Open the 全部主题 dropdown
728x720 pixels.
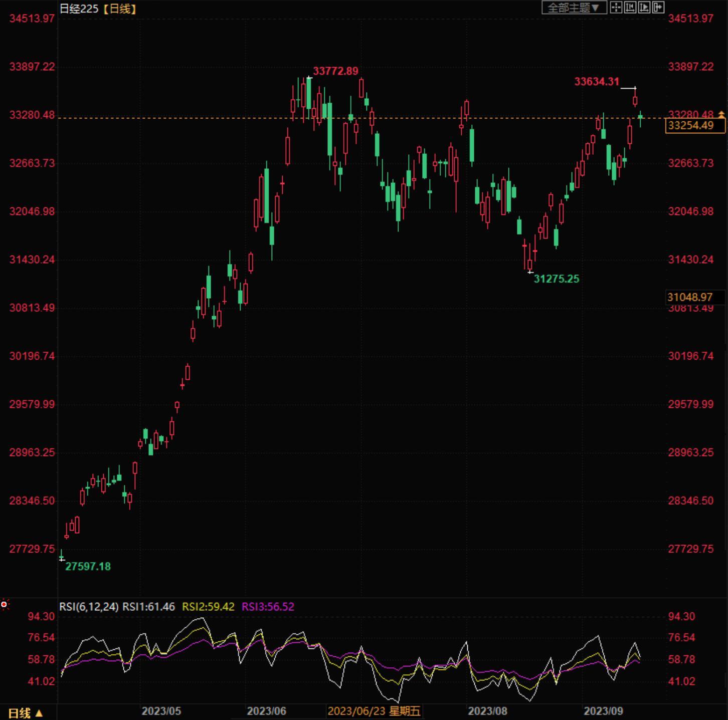(574, 8)
